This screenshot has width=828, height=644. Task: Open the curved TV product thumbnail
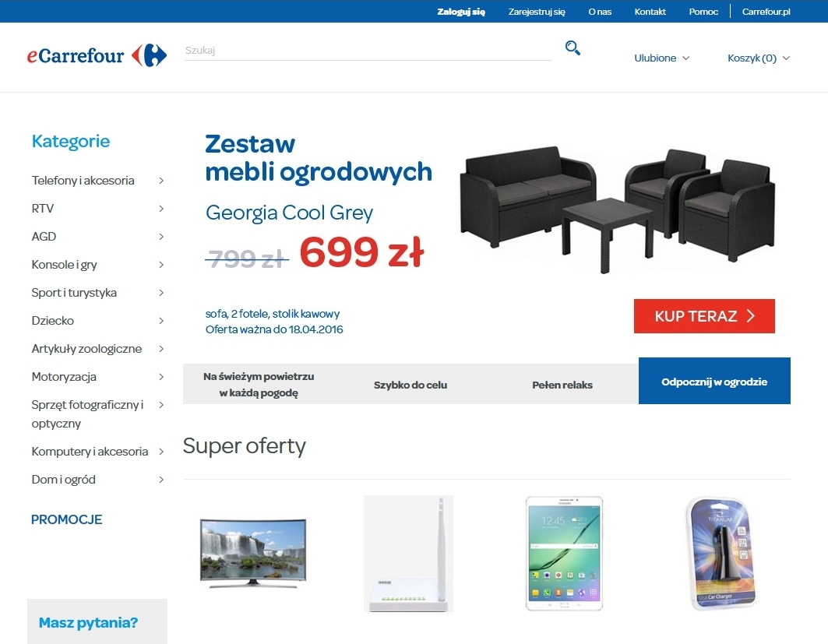click(x=253, y=551)
